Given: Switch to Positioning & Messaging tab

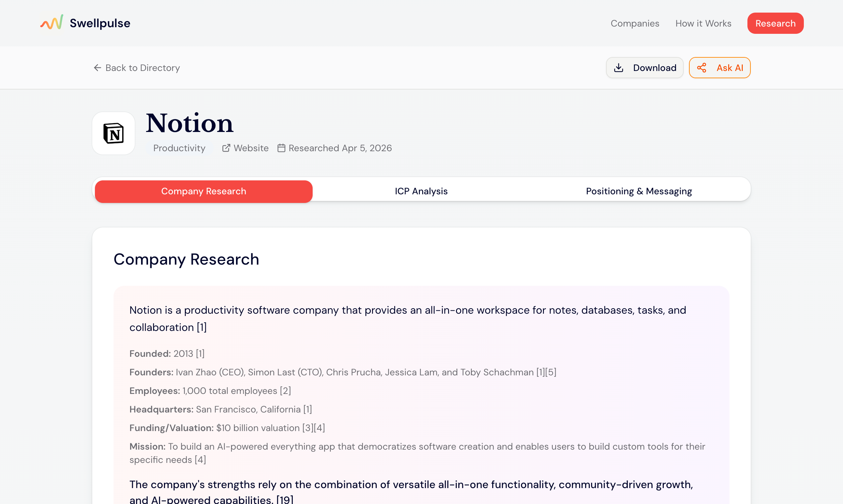Looking at the screenshot, I should tap(638, 191).
